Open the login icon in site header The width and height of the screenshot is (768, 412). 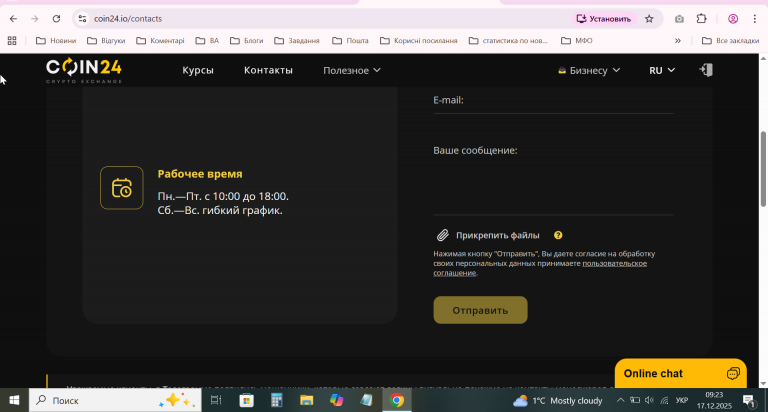[x=706, y=70]
